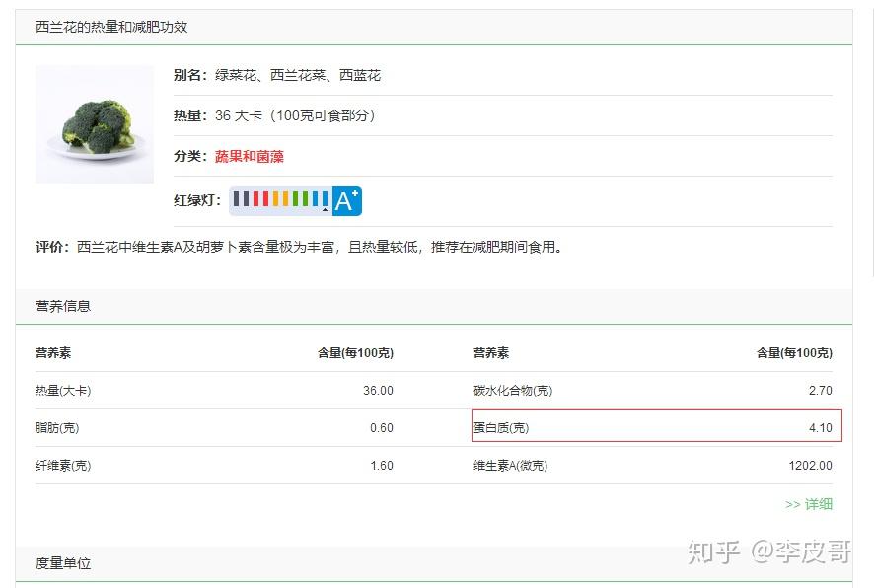This screenshot has height=588, width=874.
Task: Click the 含量(每100克) header above 2.70
Action: tap(794, 353)
